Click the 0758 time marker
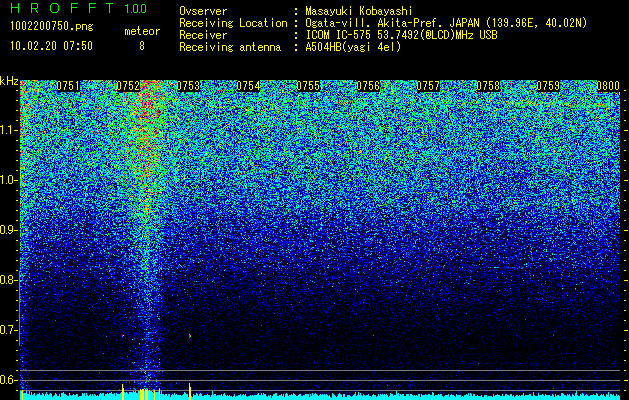 (488, 86)
